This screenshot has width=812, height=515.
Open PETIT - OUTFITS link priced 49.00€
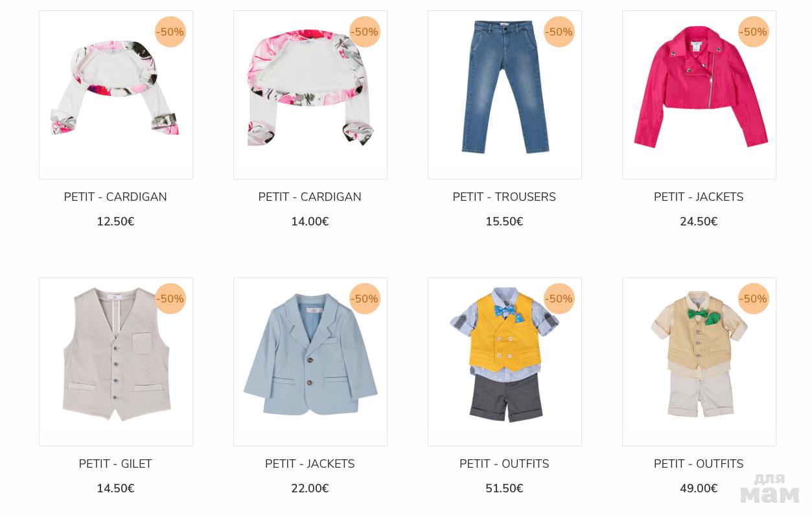[699, 464]
